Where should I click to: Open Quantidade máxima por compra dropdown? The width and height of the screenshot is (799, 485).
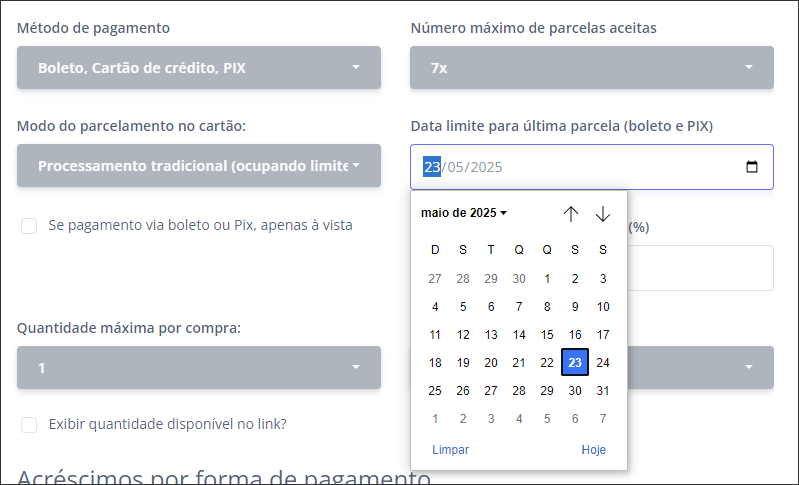tap(199, 367)
